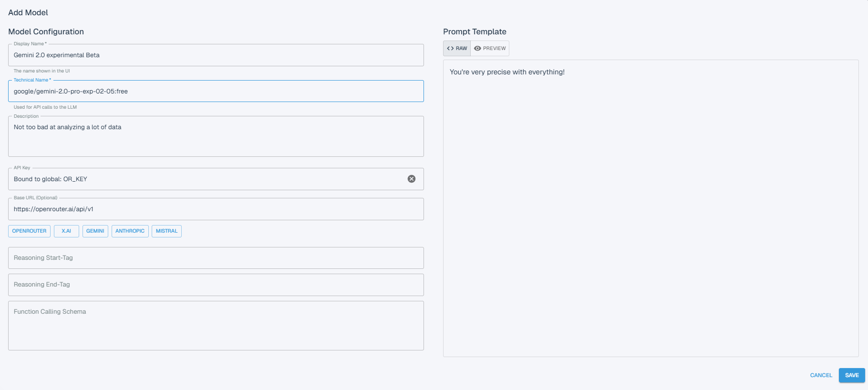Click into the Technical Name field
The width and height of the screenshot is (868, 390).
pyautogui.click(x=216, y=92)
